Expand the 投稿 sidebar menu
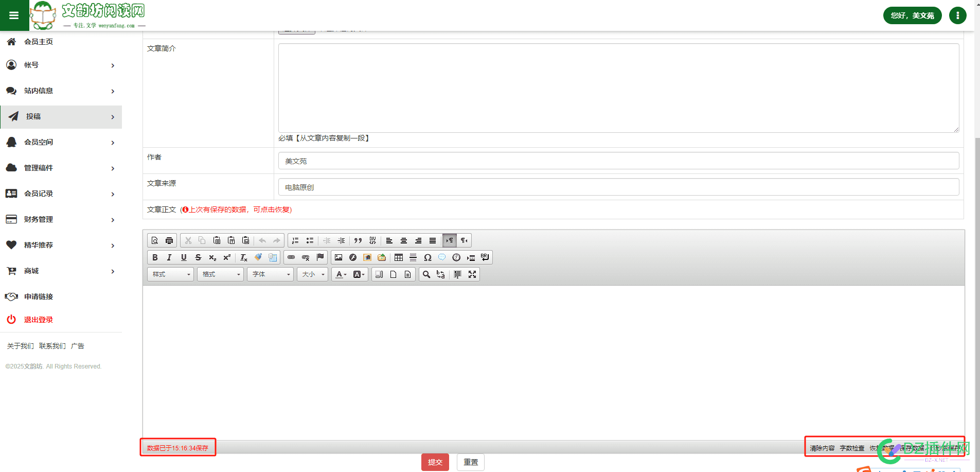Viewport: 980px width, 472px height. point(61,117)
